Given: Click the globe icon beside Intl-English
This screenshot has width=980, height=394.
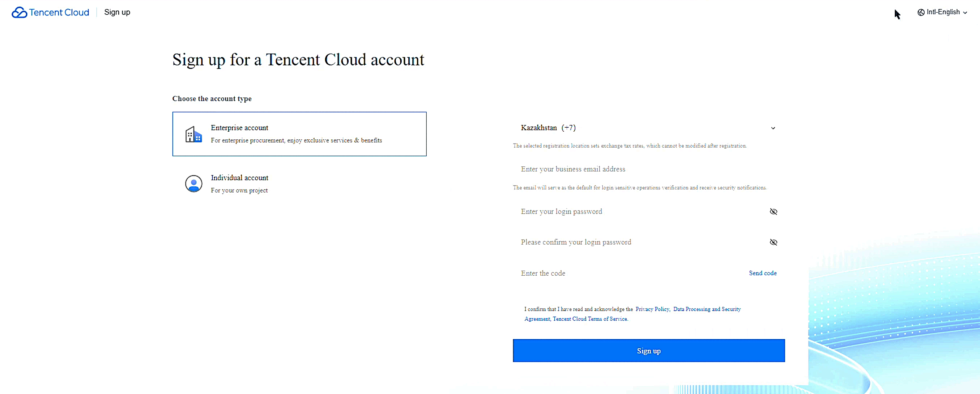Looking at the screenshot, I should pos(921,12).
